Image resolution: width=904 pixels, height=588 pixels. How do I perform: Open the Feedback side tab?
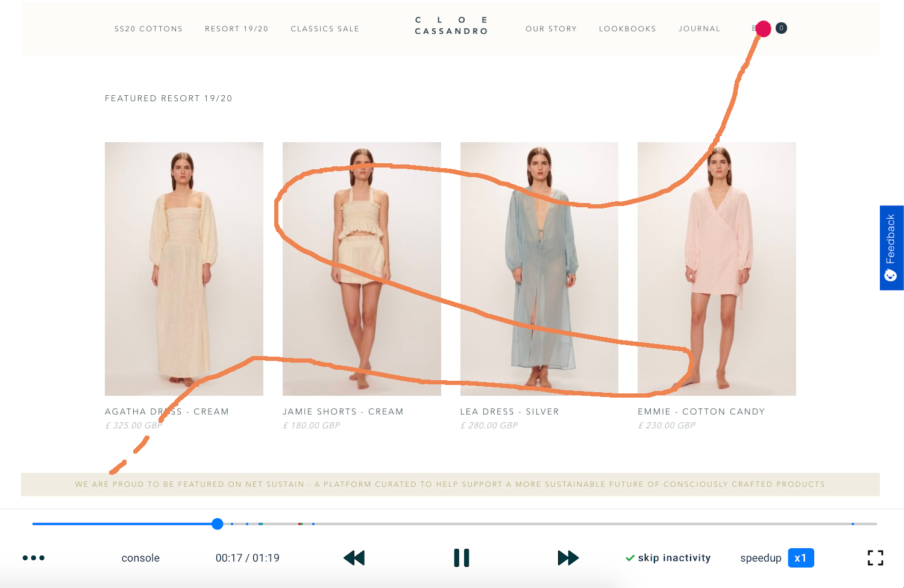click(891, 248)
